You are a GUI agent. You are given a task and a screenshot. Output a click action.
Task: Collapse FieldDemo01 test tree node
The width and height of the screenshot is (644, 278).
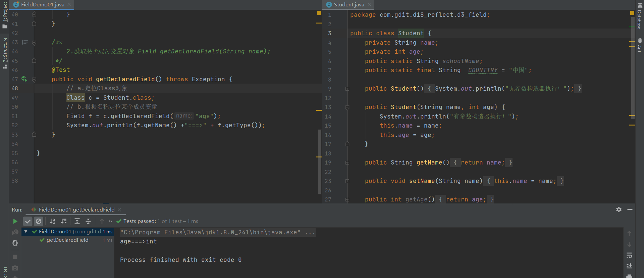(26, 231)
